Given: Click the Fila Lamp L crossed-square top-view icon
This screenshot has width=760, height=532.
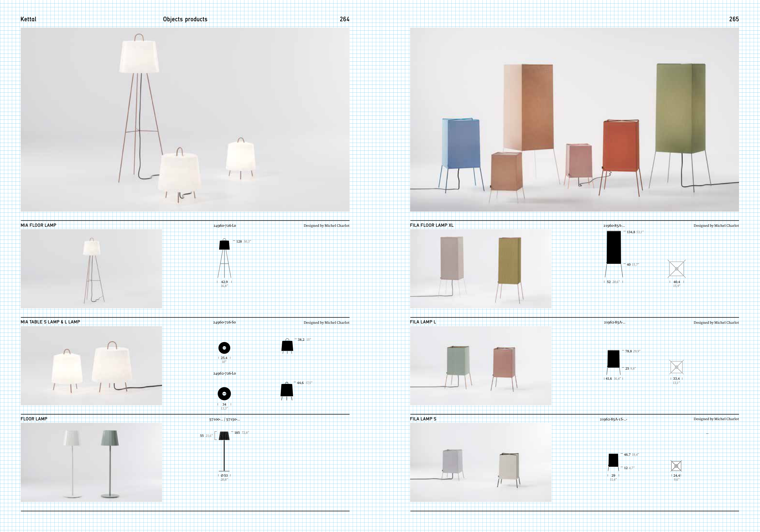Looking at the screenshot, I should [x=676, y=367].
